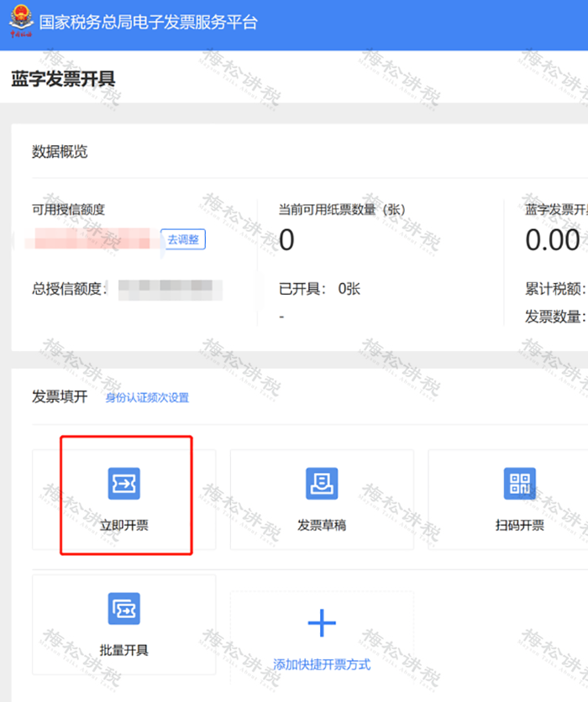Click 添加快捷开票方式 link text
Screen dimensions: 588x702
click(322, 664)
